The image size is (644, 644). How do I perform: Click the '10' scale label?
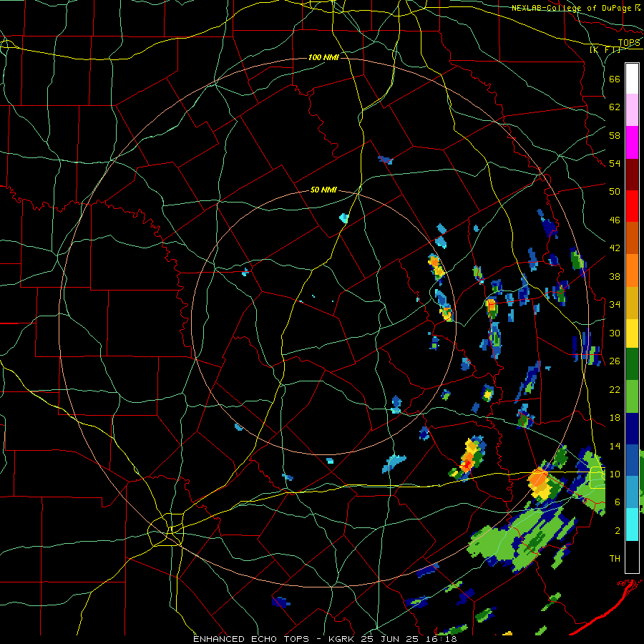pos(615,474)
